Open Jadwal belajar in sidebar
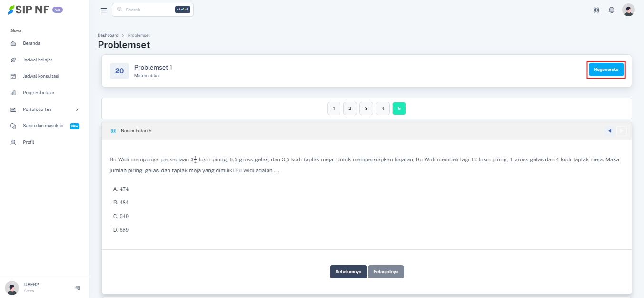 coord(37,60)
